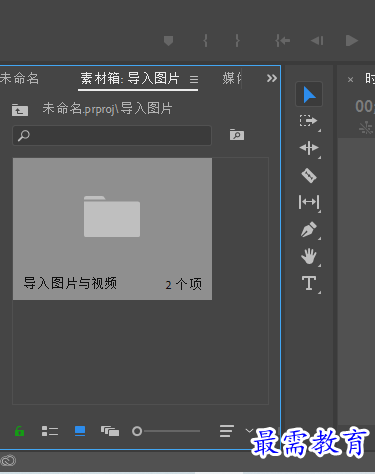Click the Creative Cloud status icon

[8, 461]
